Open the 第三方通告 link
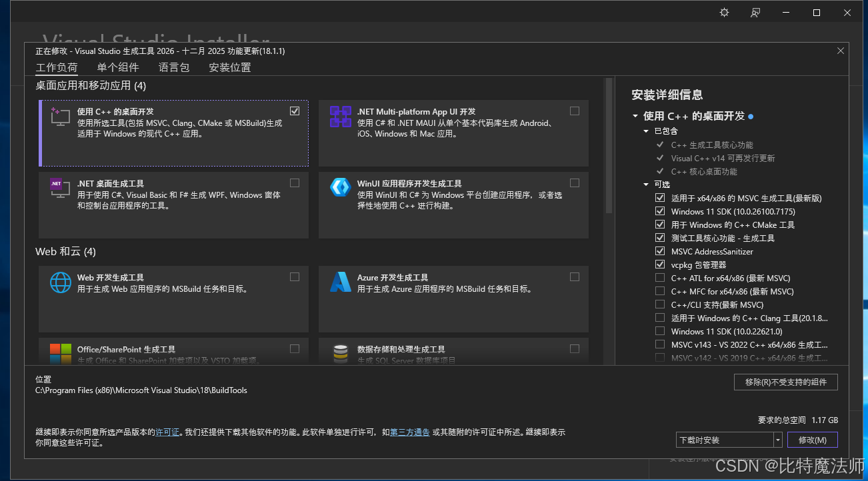Image resolution: width=868 pixels, height=481 pixels. 410,432
